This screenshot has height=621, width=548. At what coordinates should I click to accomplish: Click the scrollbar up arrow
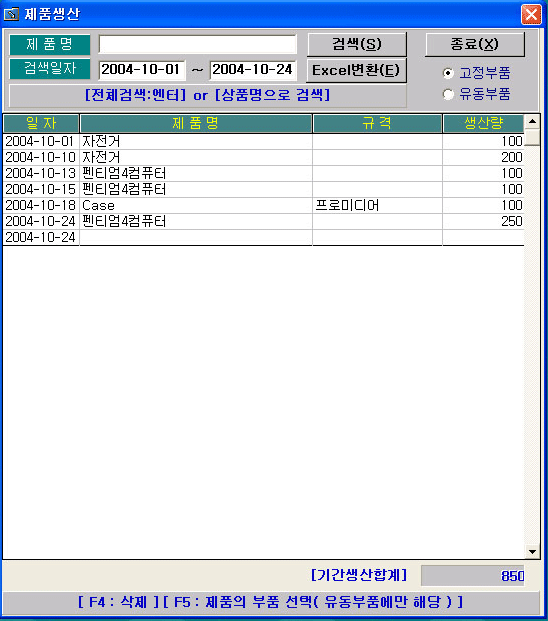[x=532, y=121]
